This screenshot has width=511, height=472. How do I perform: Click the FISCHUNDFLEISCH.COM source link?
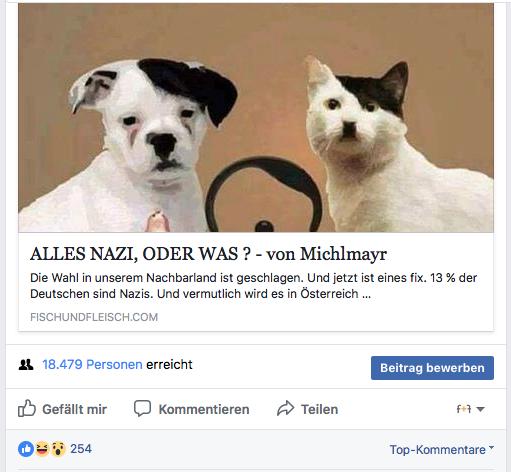(x=94, y=317)
